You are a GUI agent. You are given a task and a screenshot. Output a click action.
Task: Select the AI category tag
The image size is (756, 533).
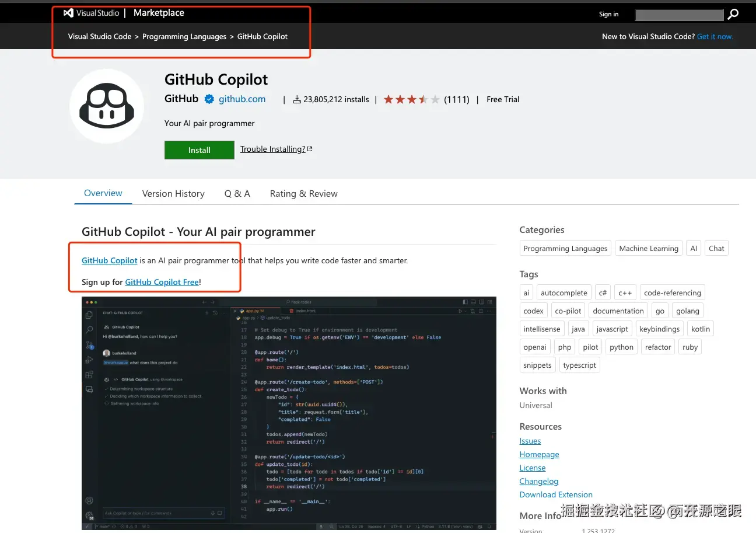[694, 248]
